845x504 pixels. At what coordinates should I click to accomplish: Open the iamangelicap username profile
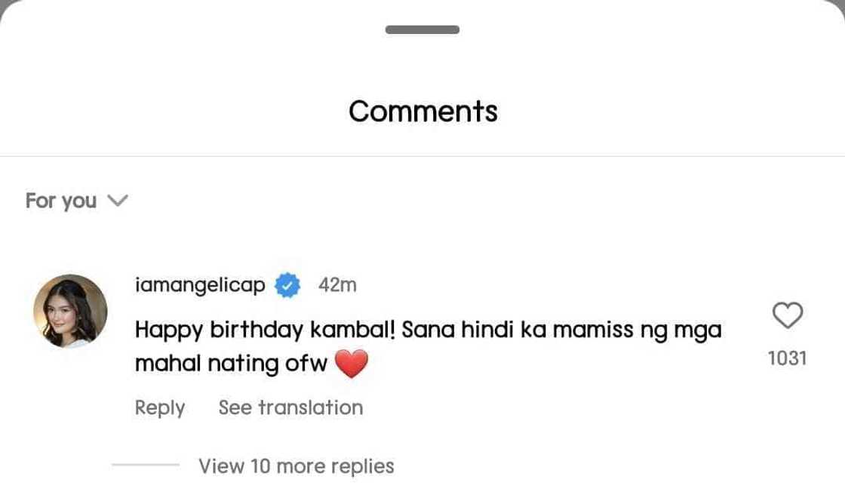[200, 285]
